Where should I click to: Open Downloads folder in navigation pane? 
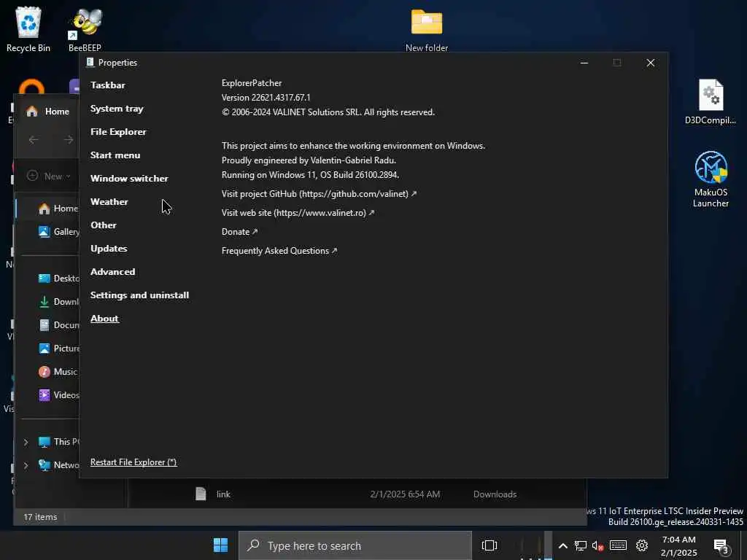pyautogui.click(x=58, y=302)
